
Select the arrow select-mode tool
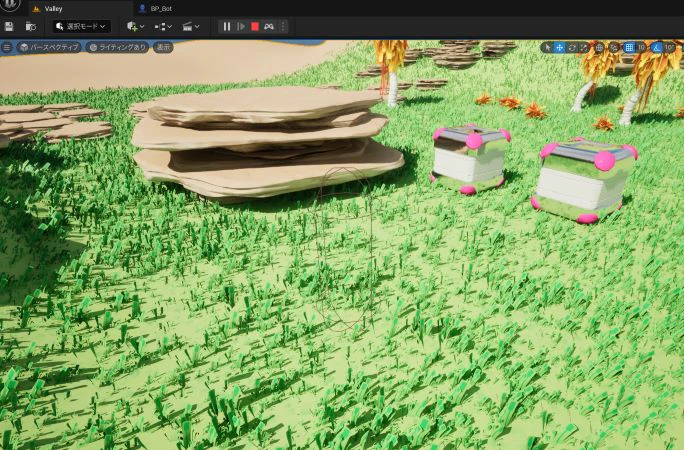pyautogui.click(x=548, y=47)
